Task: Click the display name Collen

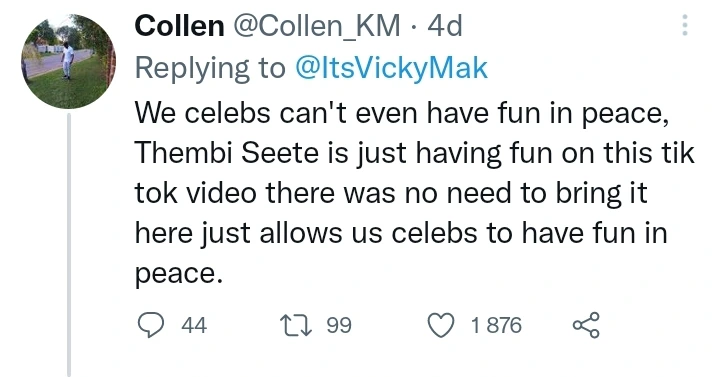Action: coord(180,26)
